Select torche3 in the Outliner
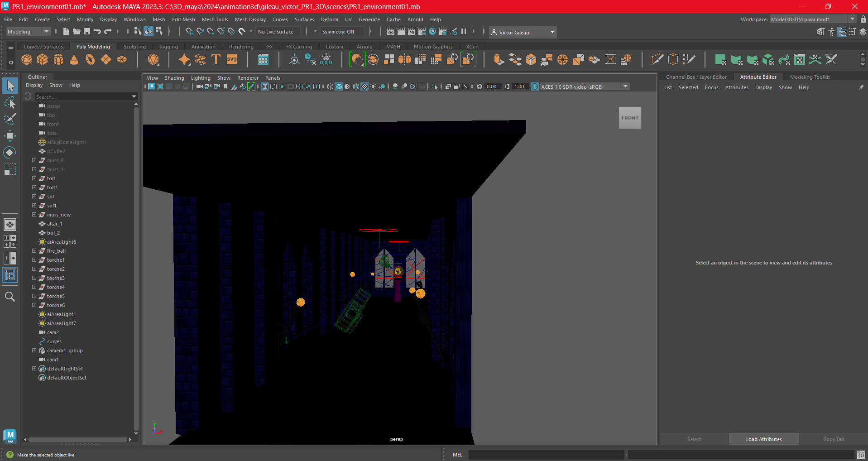The width and height of the screenshot is (868, 461). point(56,278)
